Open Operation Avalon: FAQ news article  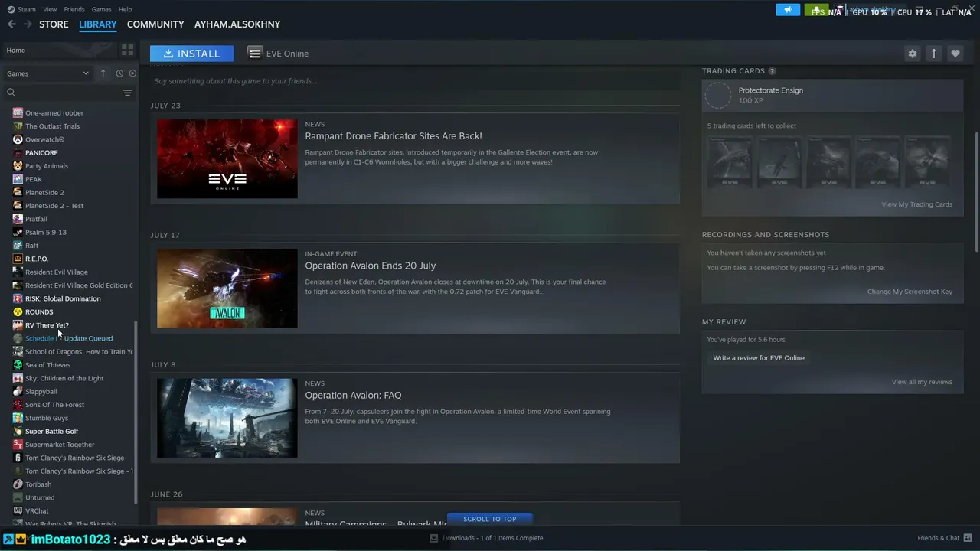tap(353, 395)
